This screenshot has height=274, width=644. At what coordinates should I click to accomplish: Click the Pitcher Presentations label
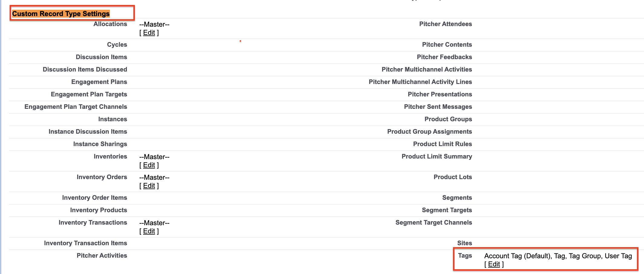439,94
